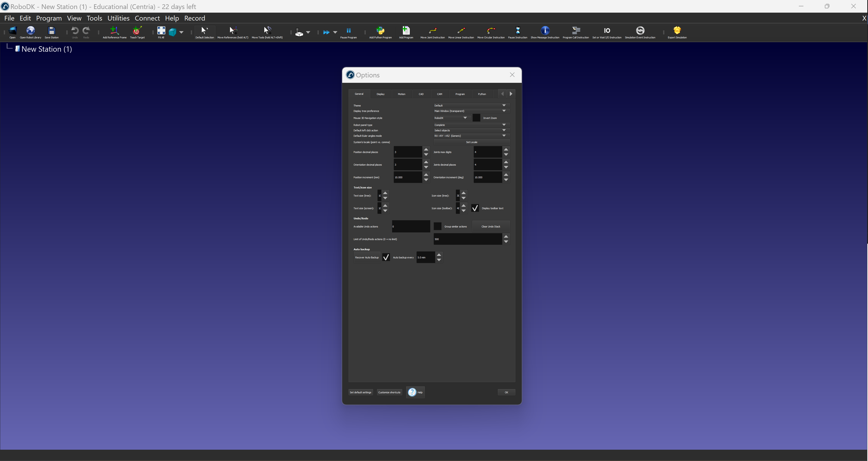Insert a Move Joint Instruction
This screenshot has width=868, height=461.
432,31
